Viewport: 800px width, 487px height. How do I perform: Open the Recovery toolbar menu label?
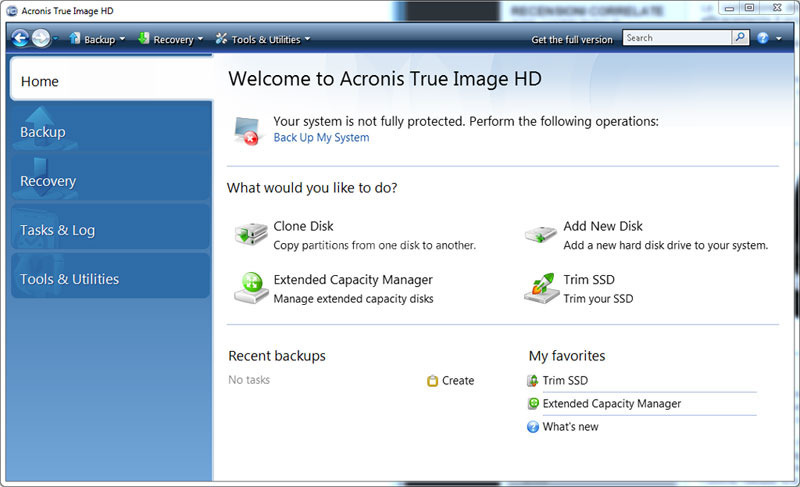pyautogui.click(x=173, y=39)
